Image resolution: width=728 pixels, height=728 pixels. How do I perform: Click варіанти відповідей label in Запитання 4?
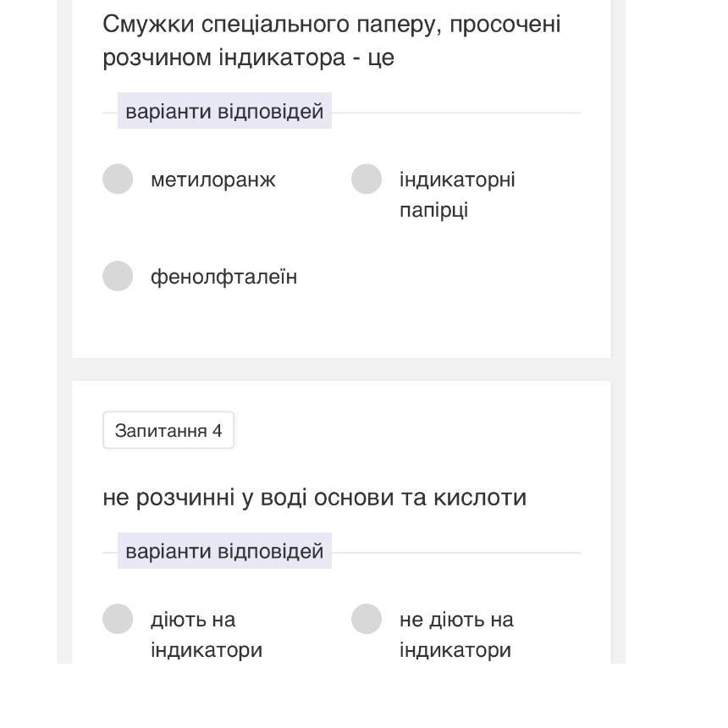(x=224, y=551)
